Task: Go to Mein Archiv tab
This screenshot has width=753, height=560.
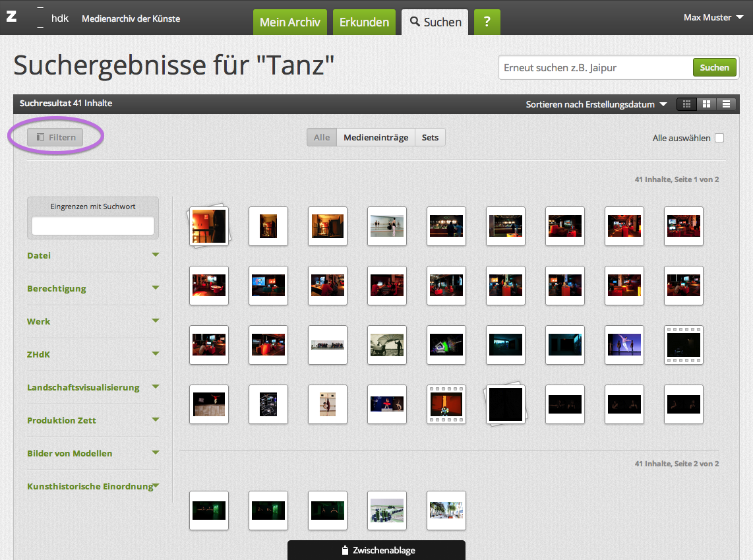Action: 290,22
